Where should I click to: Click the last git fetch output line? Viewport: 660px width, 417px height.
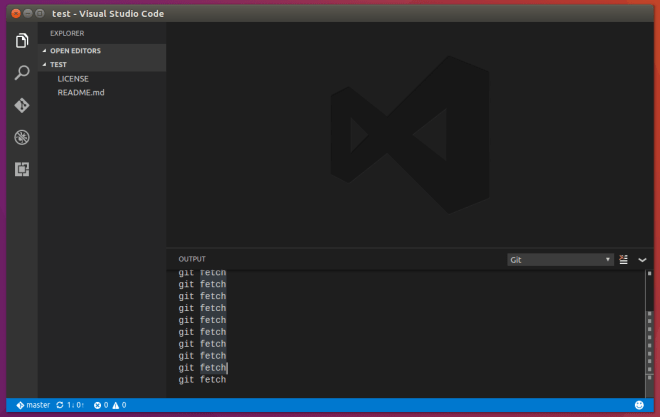point(202,380)
